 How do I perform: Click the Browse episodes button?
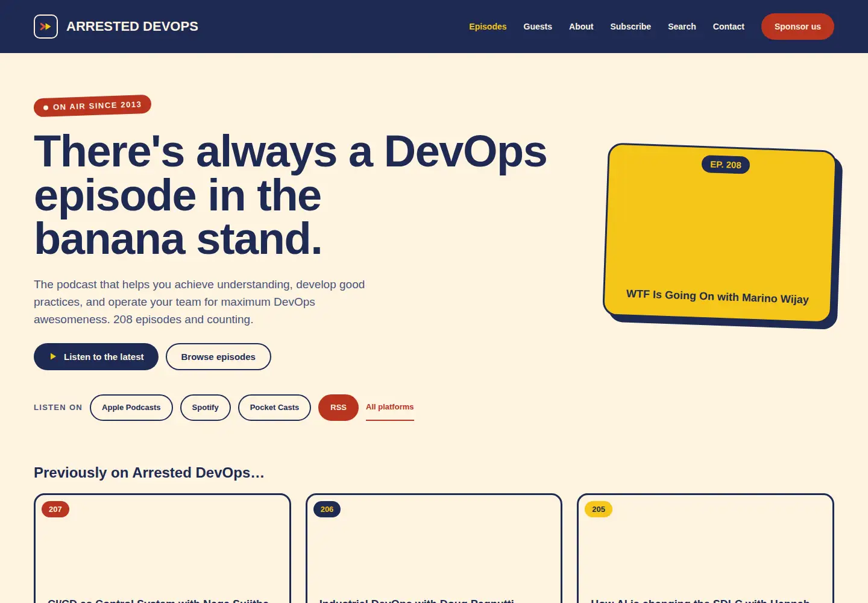218,357
